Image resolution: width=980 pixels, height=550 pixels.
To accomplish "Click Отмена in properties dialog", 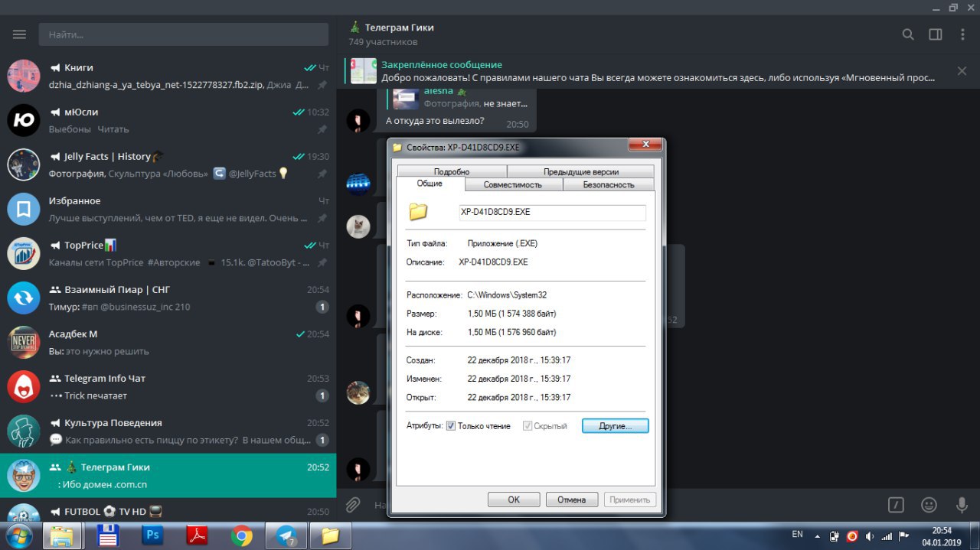I will (x=572, y=500).
